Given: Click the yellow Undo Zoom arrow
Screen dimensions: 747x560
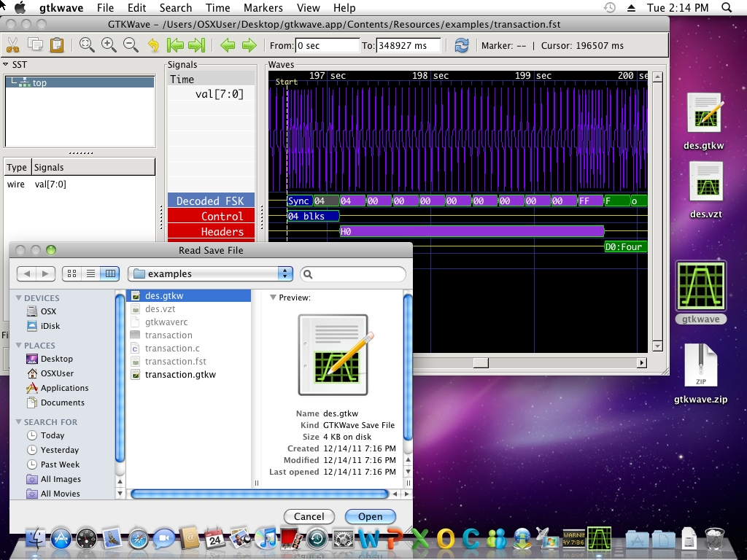Looking at the screenshot, I should tap(153, 45).
